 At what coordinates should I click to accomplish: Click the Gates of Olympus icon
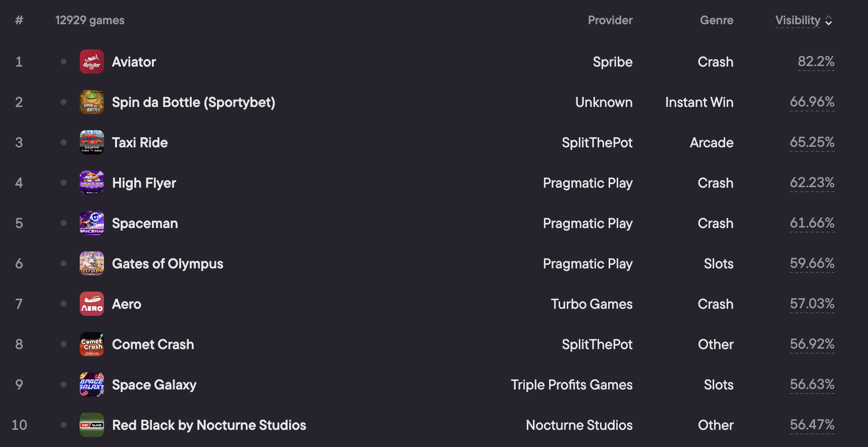[92, 263]
